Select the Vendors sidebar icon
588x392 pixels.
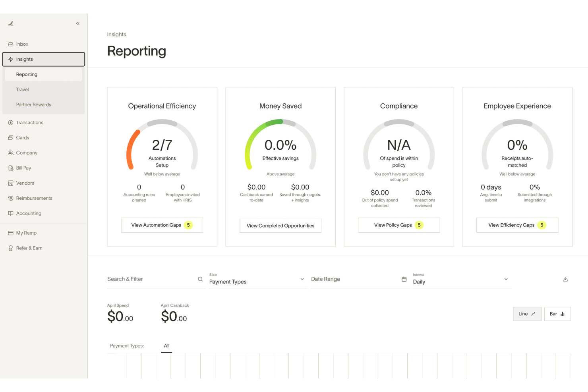[x=11, y=183]
